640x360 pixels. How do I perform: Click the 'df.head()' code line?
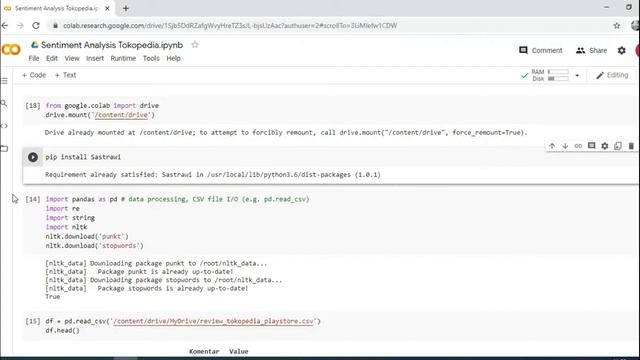(62, 331)
